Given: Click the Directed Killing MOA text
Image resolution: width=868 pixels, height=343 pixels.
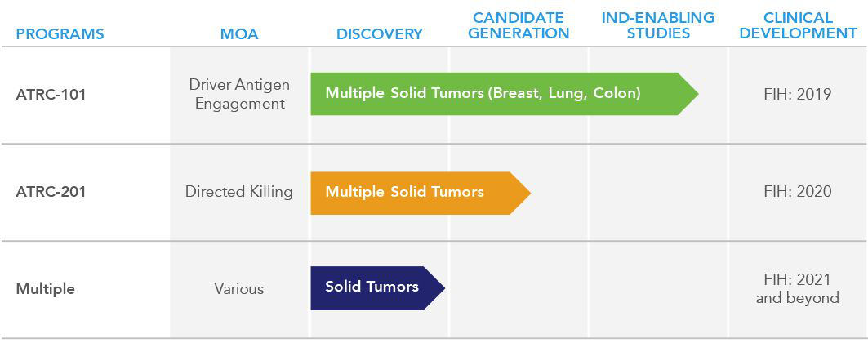Looking at the screenshot, I should pyautogui.click(x=239, y=192).
